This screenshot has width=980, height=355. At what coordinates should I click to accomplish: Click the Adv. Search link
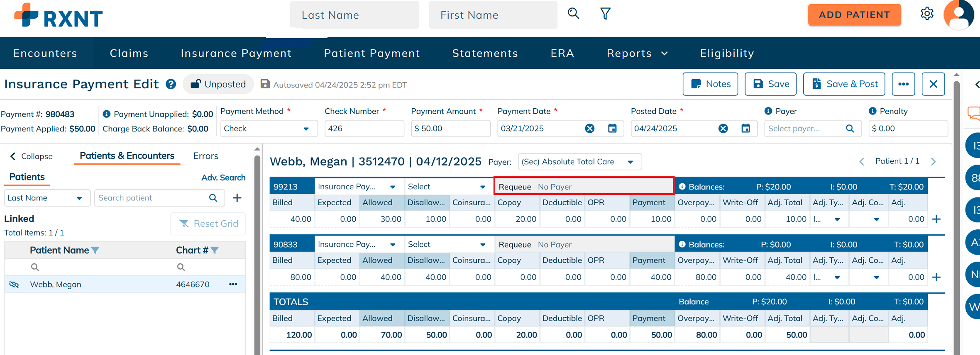point(223,177)
